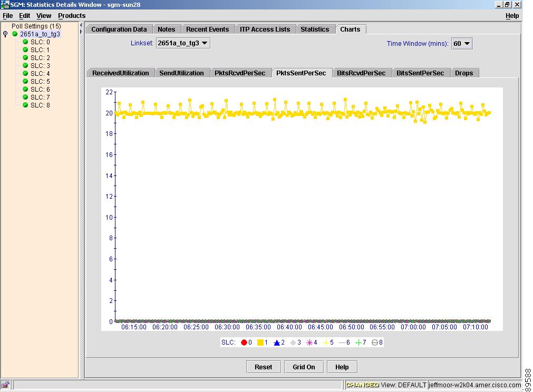Image resolution: width=533 pixels, height=392 pixels.
Task: Open the Recent Events tab
Action: [207, 30]
